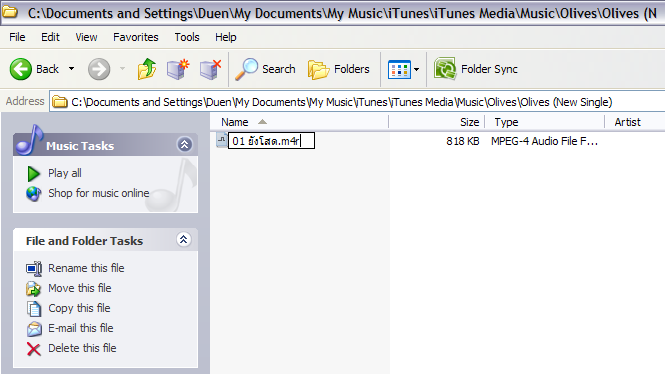This screenshot has width=665, height=374.
Task: Sort files by Size column header
Action: pyautogui.click(x=436, y=122)
